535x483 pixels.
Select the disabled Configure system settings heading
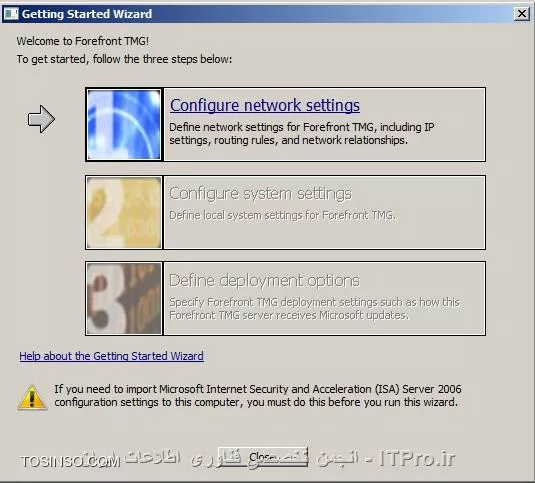click(x=260, y=194)
